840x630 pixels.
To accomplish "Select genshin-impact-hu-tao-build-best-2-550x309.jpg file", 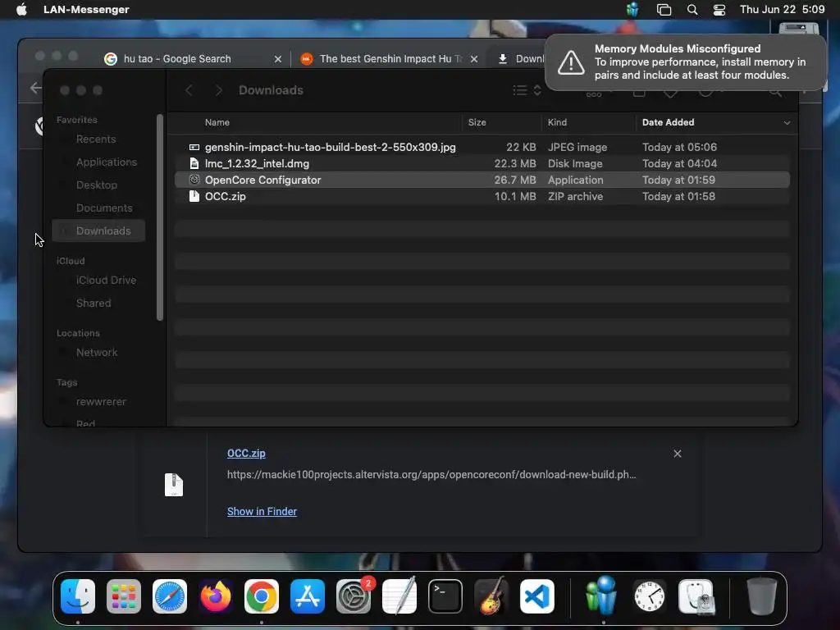I will pyautogui.click(x=482, y=147).
